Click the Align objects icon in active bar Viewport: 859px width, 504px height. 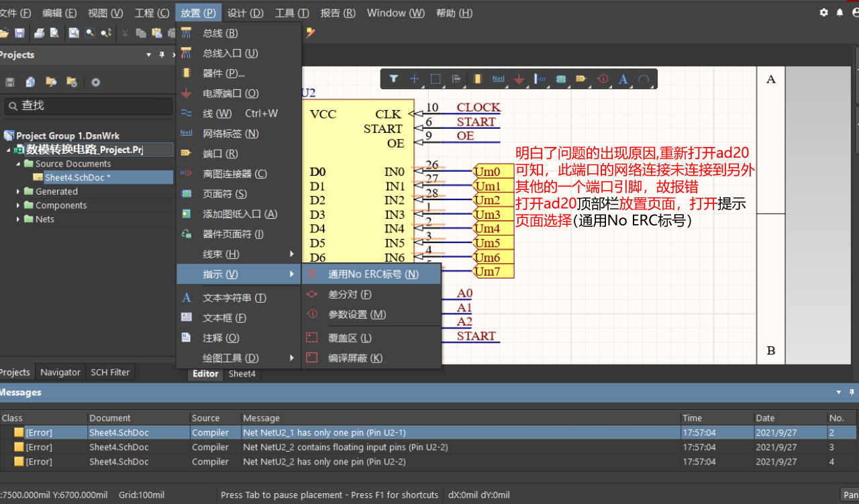pyautogui.click(x=456, y=79)
